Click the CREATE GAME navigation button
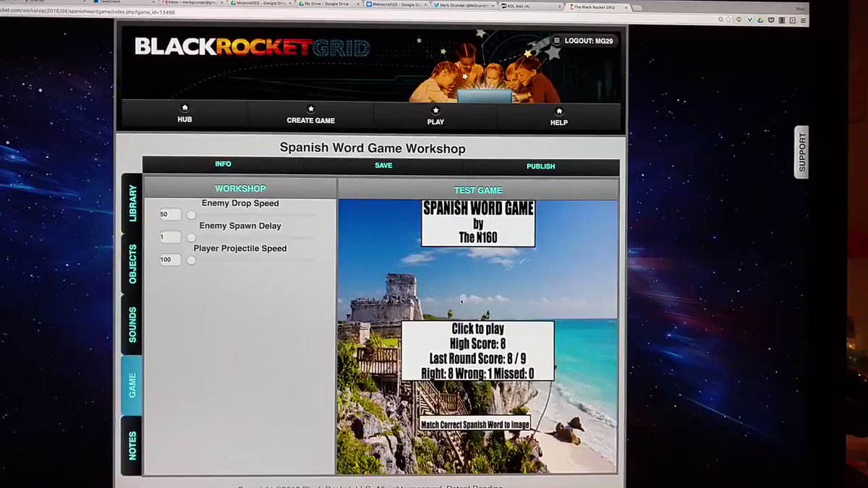The width and height of the screenshot is (868, 488). click(x=311, y=114)
